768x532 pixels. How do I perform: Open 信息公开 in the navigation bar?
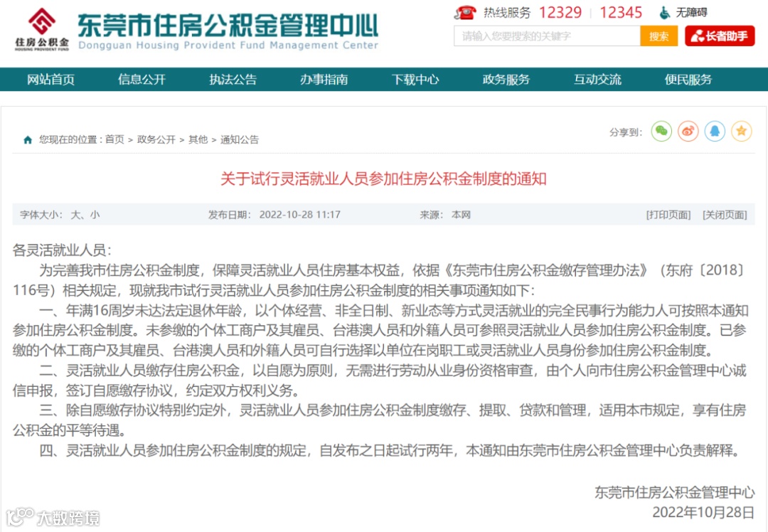pos(142,80)
